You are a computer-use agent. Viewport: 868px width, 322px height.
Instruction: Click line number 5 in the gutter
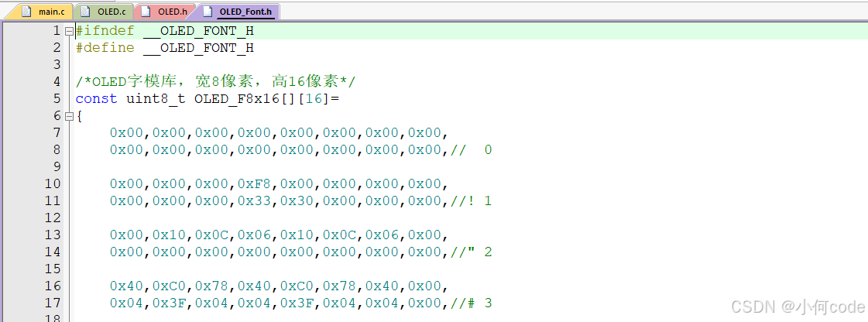[x=57, y=99]
